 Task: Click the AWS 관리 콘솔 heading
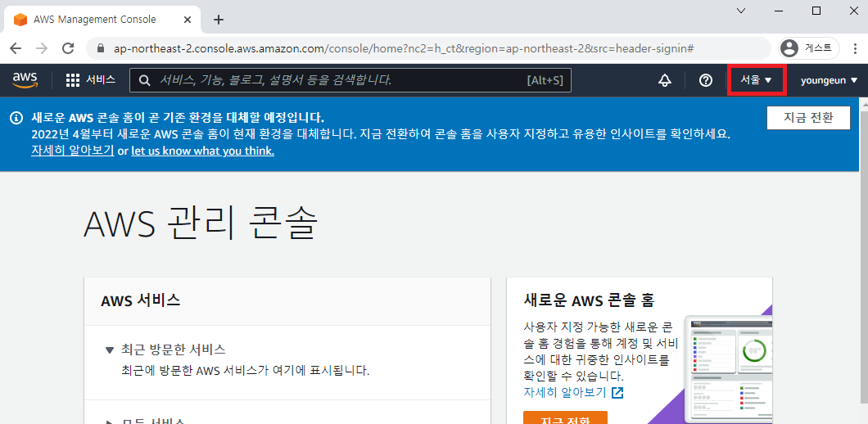[x=201, y=223]
